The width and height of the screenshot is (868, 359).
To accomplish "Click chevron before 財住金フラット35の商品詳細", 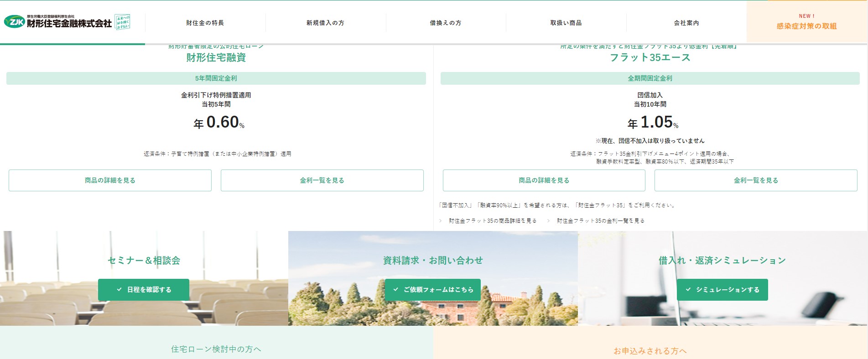I will coord(441,221).
